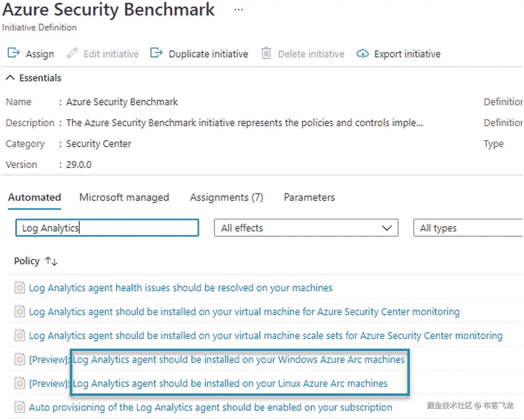
Task: Click the policy icon beside the Auto provisioning policy
Action: click(x=20, y=407)
